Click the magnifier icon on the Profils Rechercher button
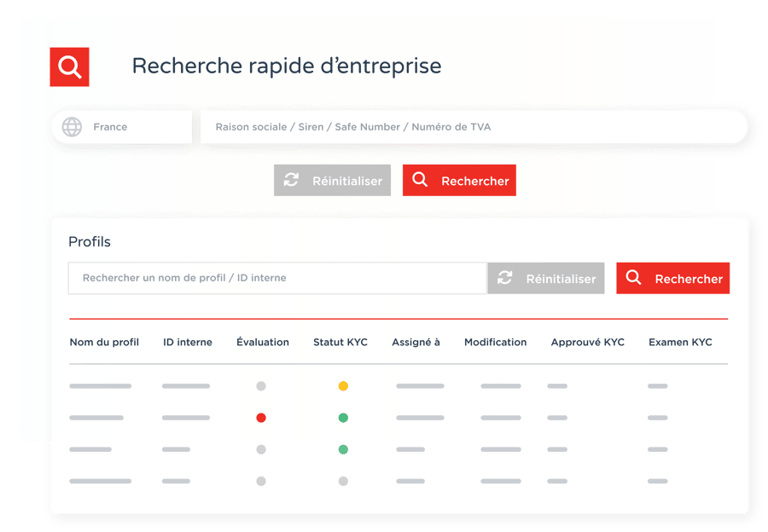Viewport: 768px width, 532px height. (x=633, y=279)
